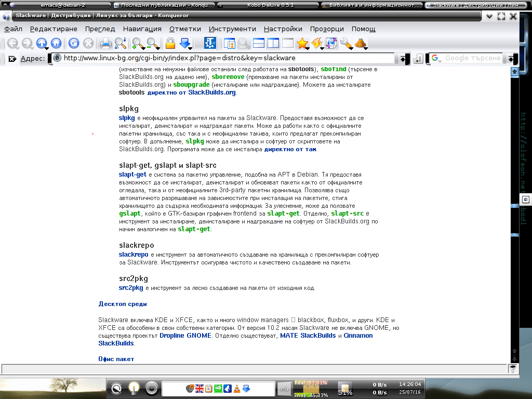Open the wrench settings tool icon
Screen dimensions: 532x399
click(x=346, y=44)
